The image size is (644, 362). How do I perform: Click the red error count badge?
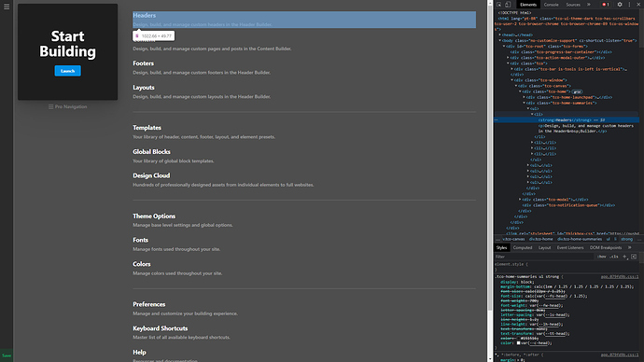606,5
